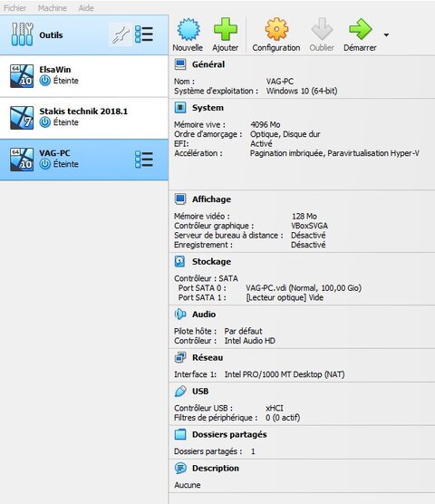The height and width of the screenshot is (504, 435).
Task: Open the USB section header
Action: pyautogui.click(x=200, y=392)
